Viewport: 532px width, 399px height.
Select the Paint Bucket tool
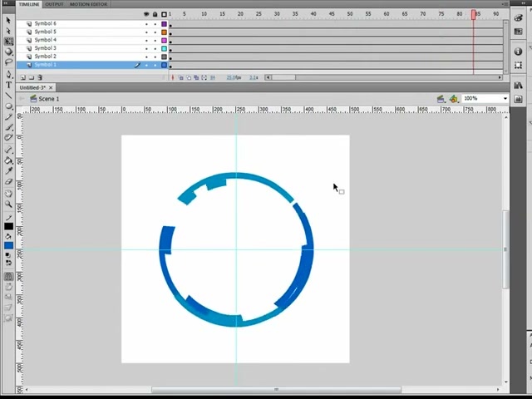(8, 160)
